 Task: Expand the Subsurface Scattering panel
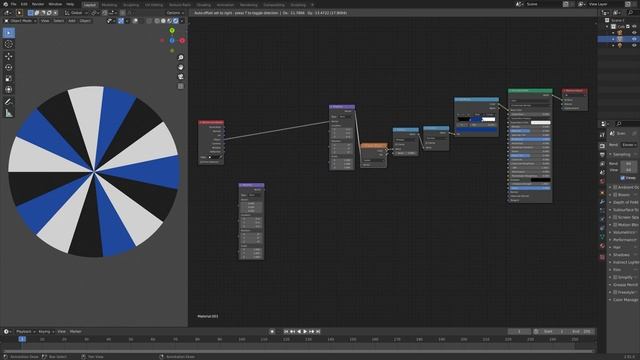(624, 210)
